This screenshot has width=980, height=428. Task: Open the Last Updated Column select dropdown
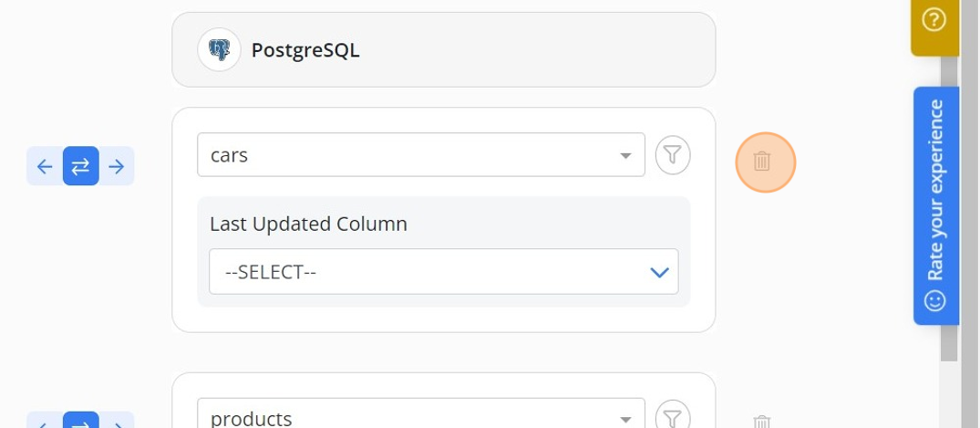(443, 272)
